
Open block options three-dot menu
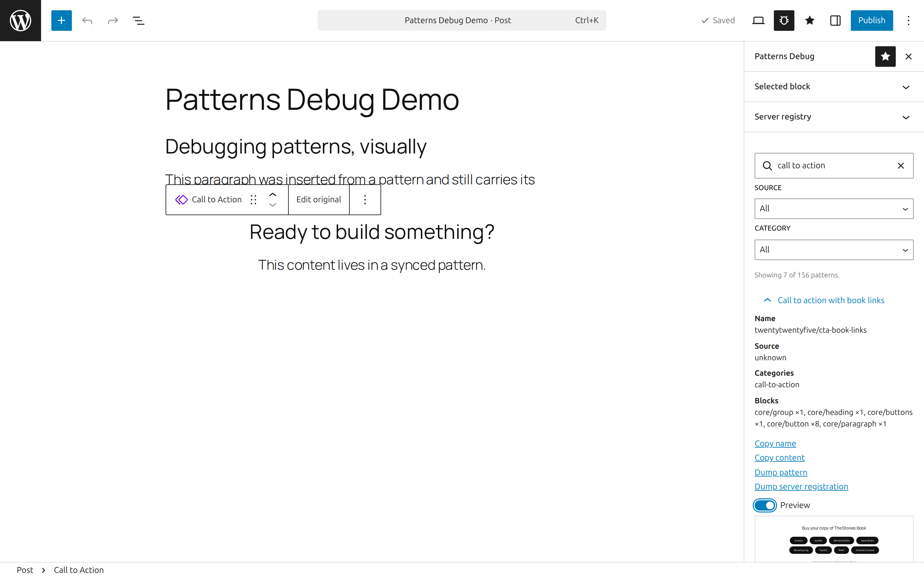pos(365,199)
